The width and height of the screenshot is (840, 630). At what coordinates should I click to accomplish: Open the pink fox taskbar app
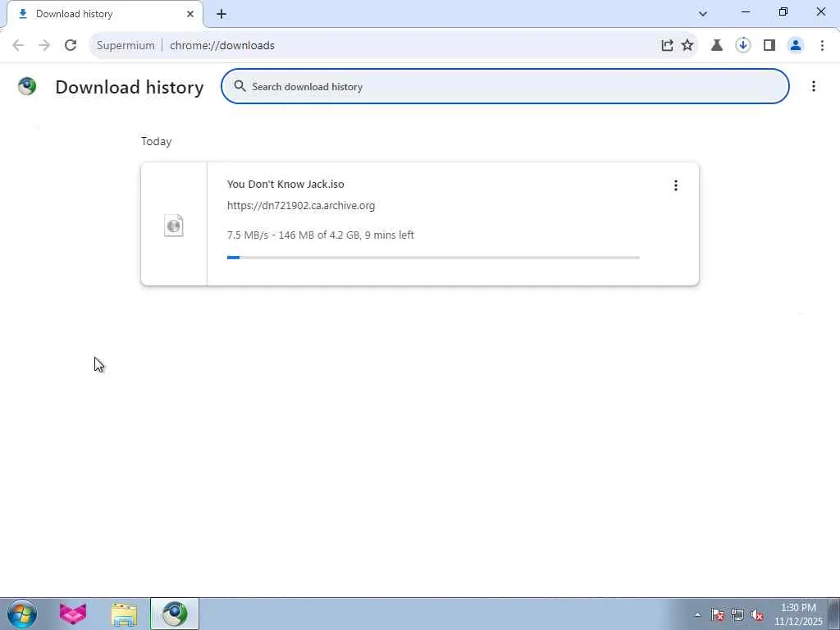tap(72, 614)
